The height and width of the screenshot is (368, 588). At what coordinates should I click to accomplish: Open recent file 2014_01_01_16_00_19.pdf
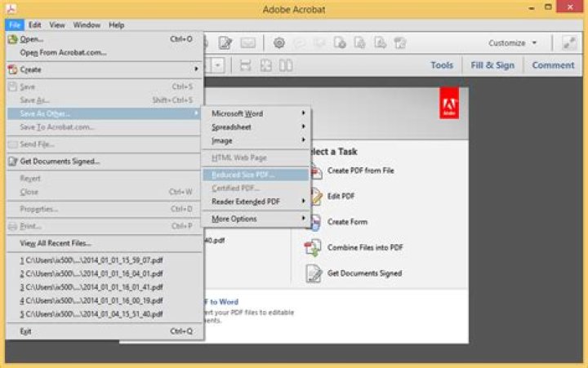105,300
